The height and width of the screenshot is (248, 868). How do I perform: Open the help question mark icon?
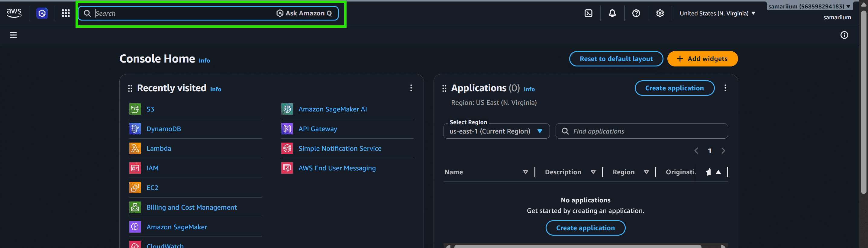click(x=636, y=13)
